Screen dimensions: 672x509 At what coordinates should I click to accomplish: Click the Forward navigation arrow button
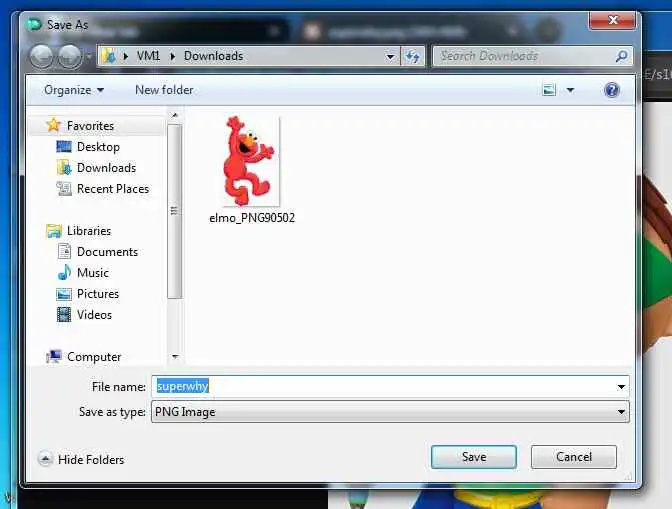tap(69, 56)
